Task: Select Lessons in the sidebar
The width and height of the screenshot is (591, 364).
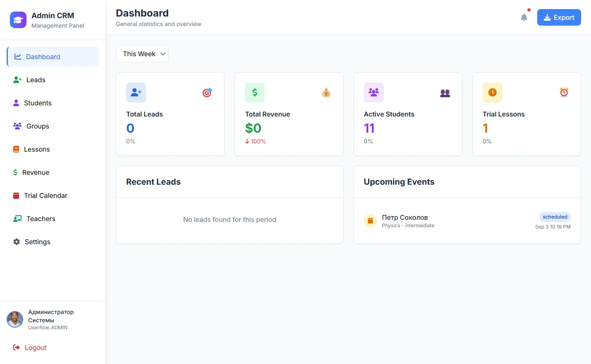Action: tap(53, 149)
